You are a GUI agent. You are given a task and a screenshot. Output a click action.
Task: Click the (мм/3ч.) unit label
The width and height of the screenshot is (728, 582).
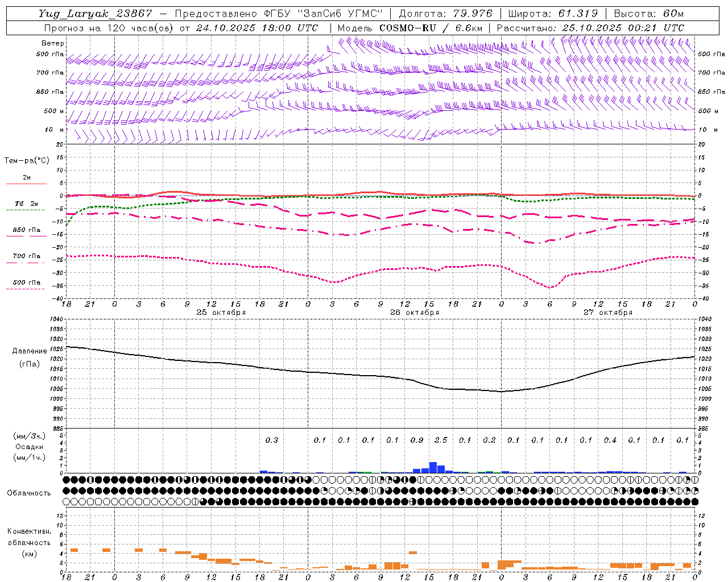click(x=30, y=436)
